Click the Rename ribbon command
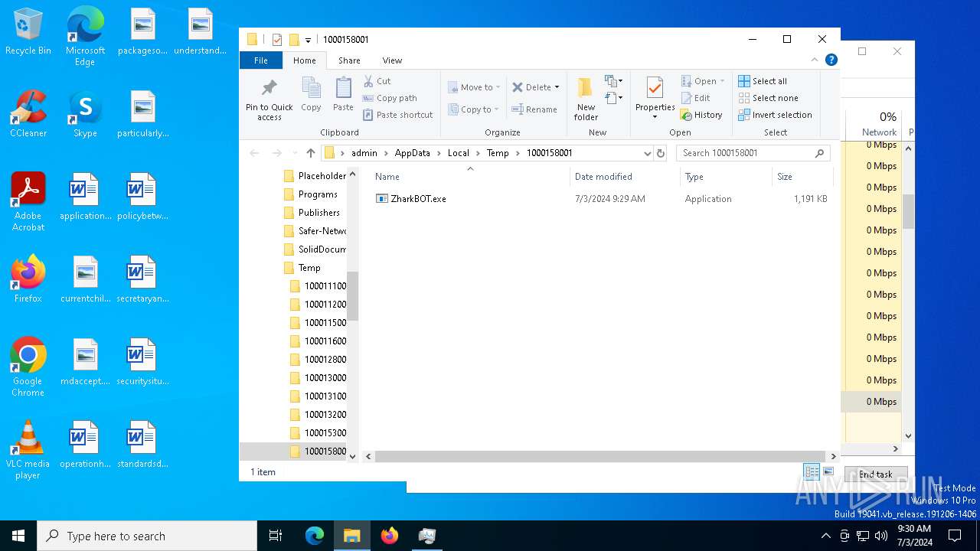 tap(534, 109)
